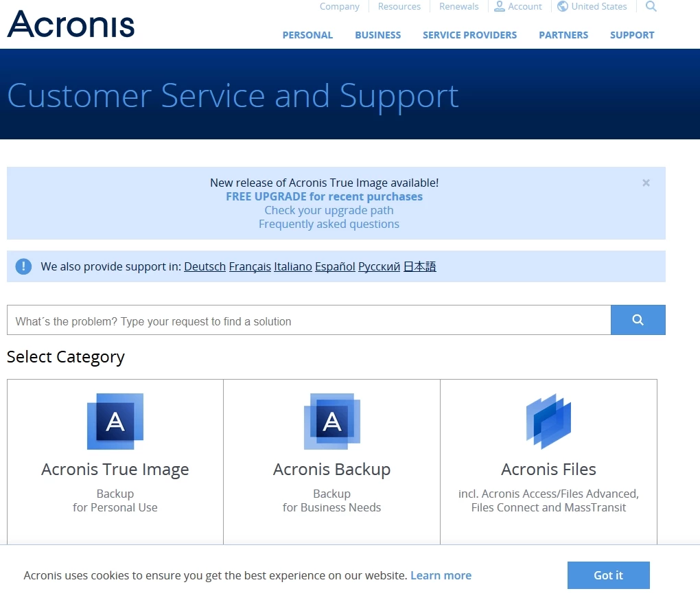The height and width of the screenshot is (600, 700).
Task: Click the Acronis Files product icon
Action: tap(548, 421)
